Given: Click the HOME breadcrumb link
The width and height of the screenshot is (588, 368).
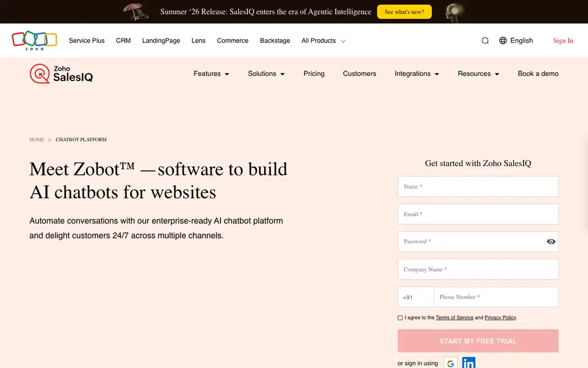Looking at the screenshot, I should pos(37,140).
